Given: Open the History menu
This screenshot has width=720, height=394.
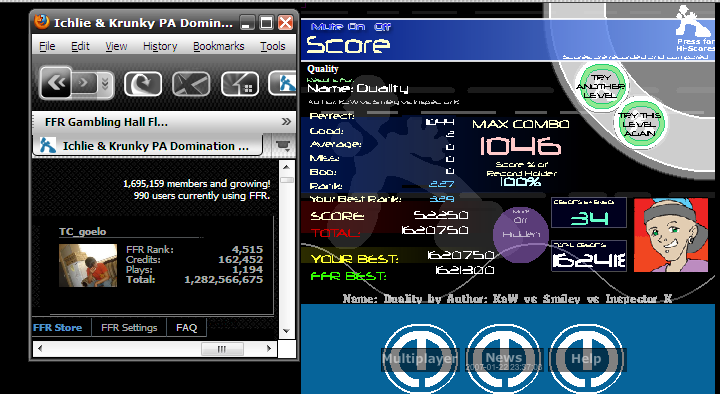Looking at the screenshot, I should pos(160,46).
